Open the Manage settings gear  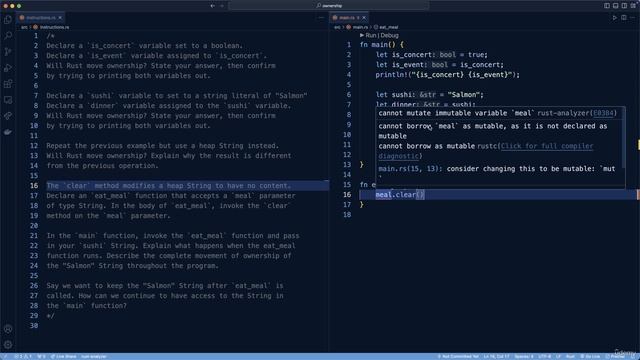tap(8, 345)
